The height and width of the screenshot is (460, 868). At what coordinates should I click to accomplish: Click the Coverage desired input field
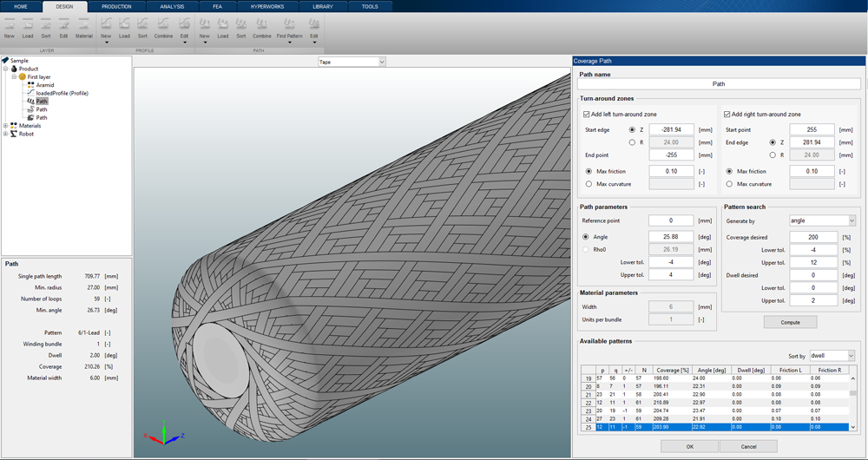point(814,237)
